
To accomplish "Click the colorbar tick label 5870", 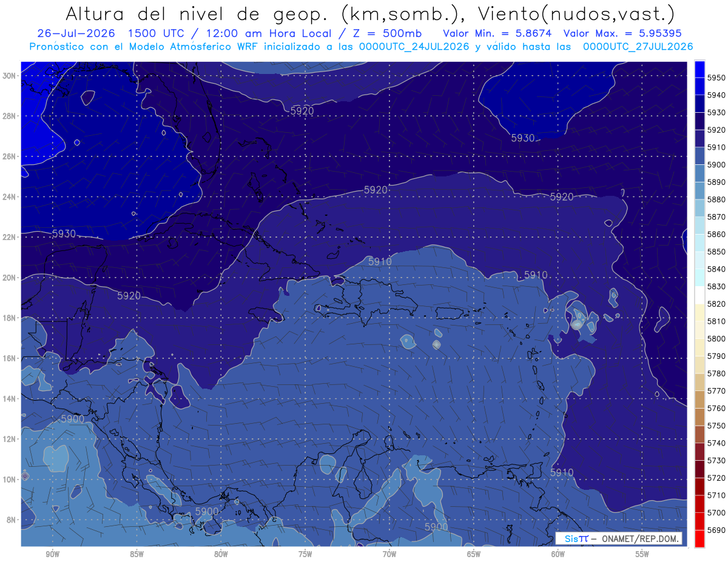I will coord(716,217).
